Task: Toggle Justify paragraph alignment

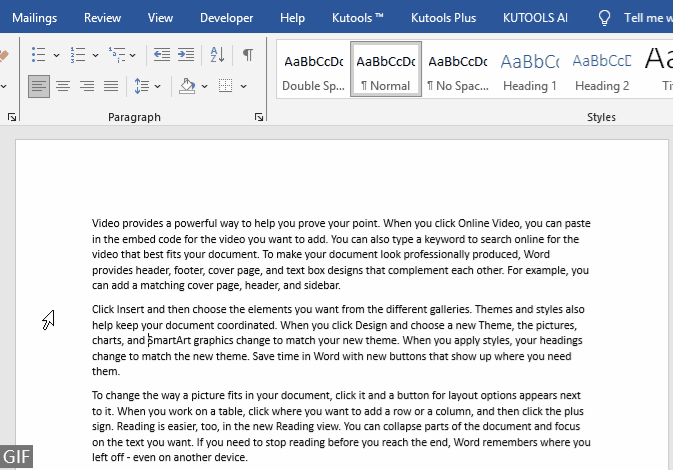Action: pyautogui.click(x=111, y=86)
